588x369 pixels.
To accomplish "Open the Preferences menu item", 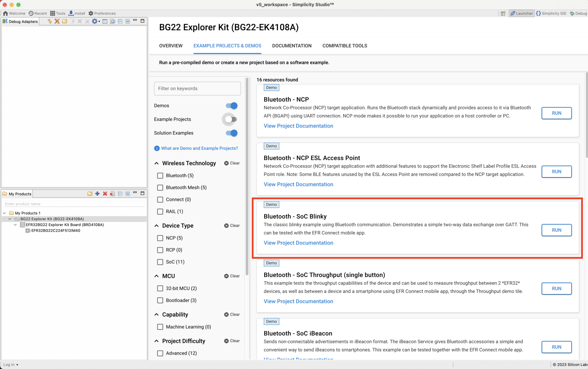I will pos(102,13).
